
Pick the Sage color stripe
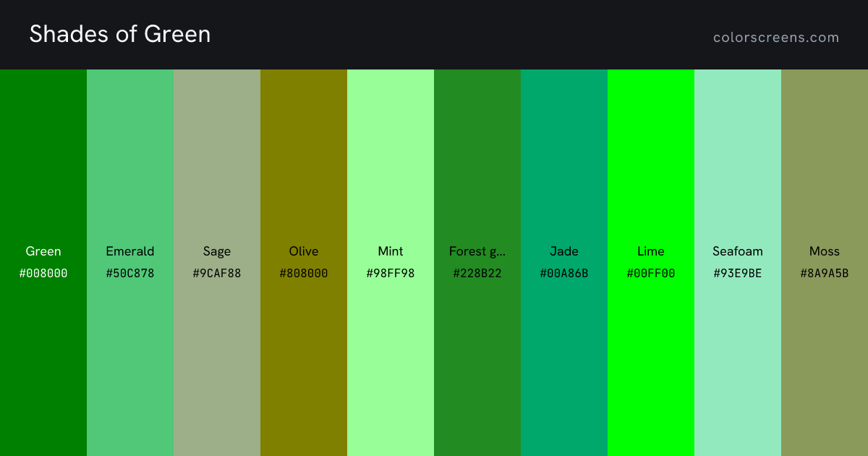pyautogui.click(x=217, y=263)
